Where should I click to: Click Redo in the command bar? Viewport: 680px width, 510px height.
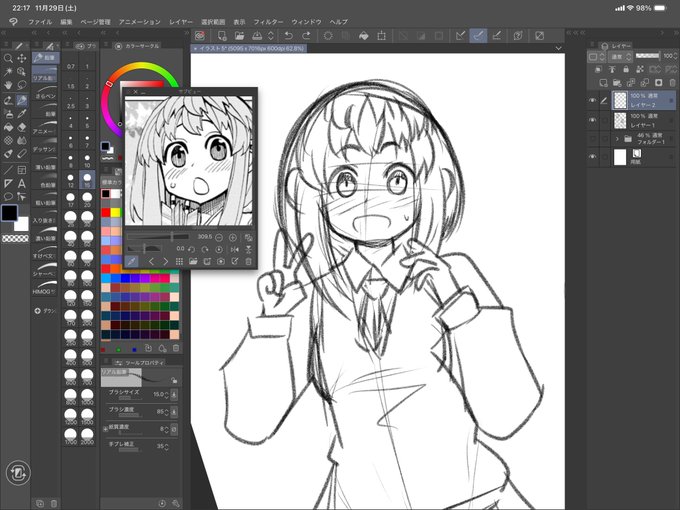coord(306,36)
